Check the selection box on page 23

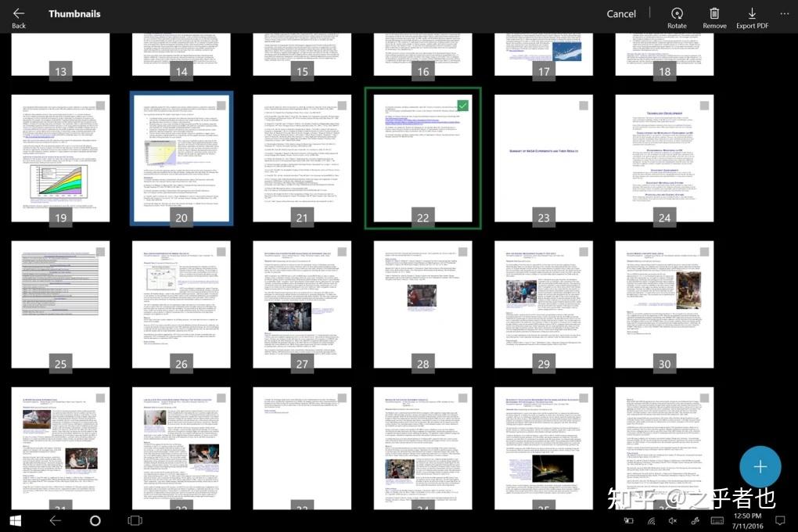pyautogui.click(x=583, y=106)
